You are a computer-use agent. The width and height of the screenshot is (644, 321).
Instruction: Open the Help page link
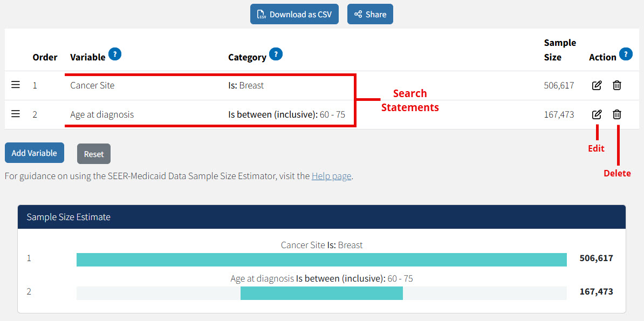click(331, 176)
